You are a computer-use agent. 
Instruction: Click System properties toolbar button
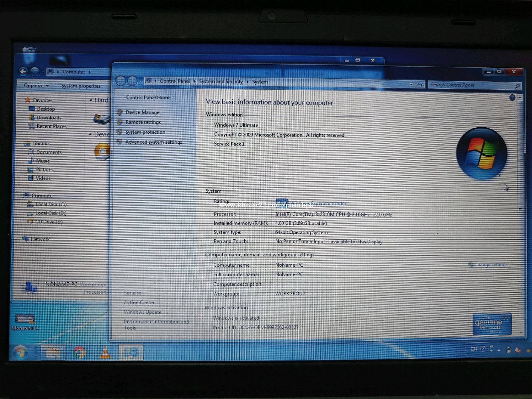[x=81, y=86]
